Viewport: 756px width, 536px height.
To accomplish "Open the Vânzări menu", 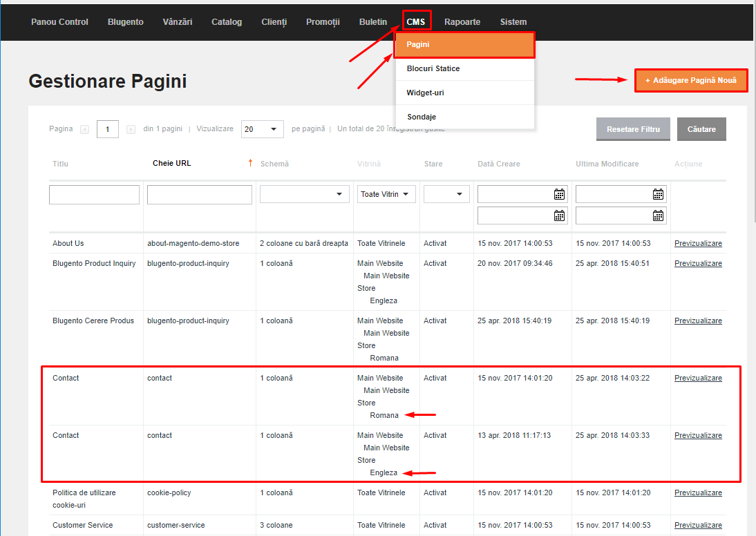I will point(178,21).
